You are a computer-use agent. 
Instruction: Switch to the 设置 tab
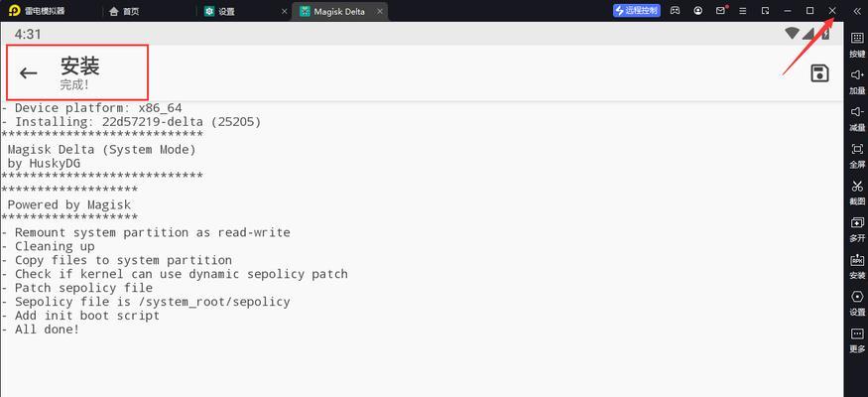click(x=220, y=11)
